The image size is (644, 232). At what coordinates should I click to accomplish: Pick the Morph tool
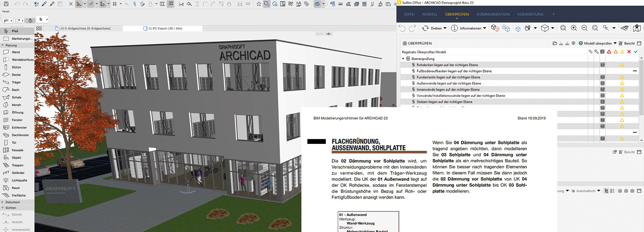click(x=16, y=105)
